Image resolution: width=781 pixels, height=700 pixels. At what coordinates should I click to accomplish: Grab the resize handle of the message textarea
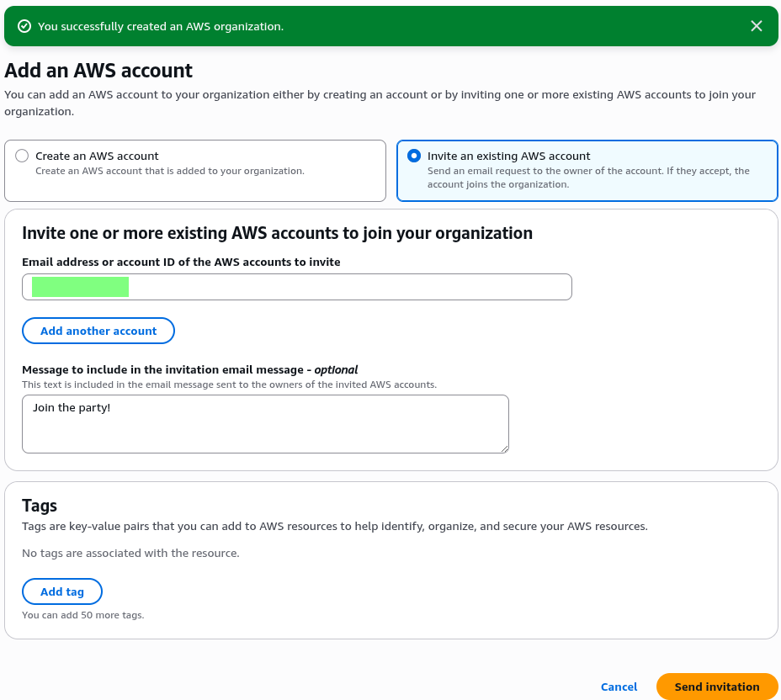pyautogui.click(x=504, y=448)
